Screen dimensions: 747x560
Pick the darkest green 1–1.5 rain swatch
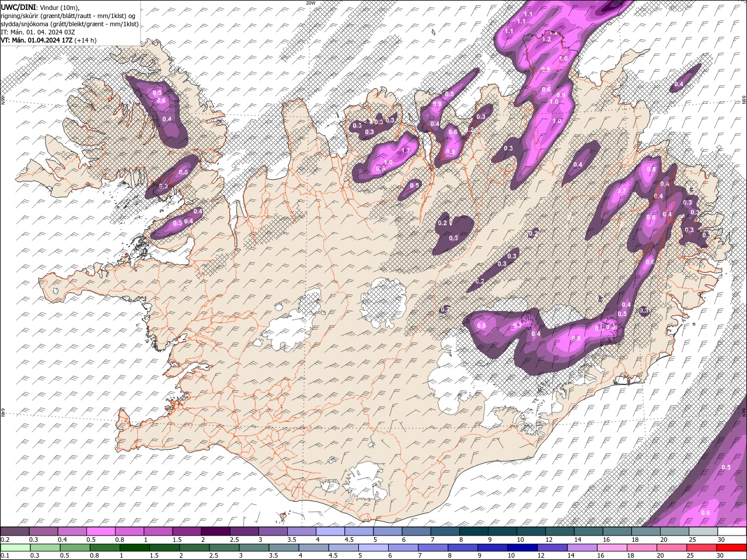135,548
